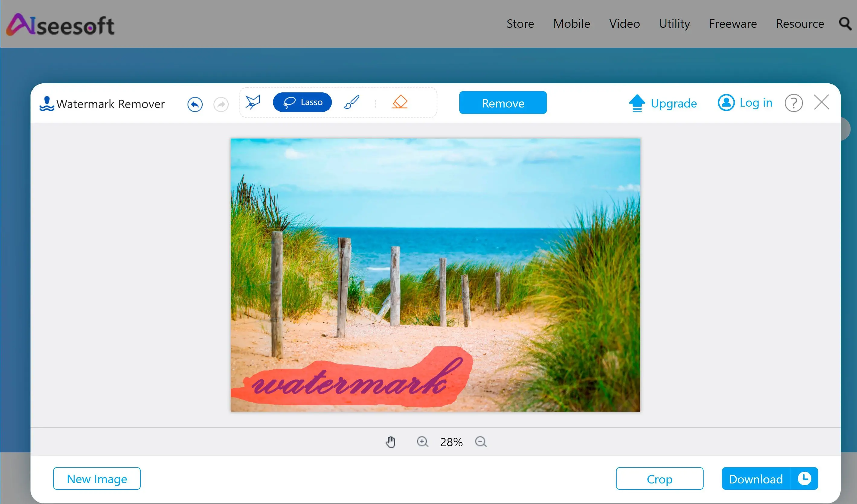Select the Polygon selection tool
Viewport: 857px width, 504px height.
tap(252, 102)
